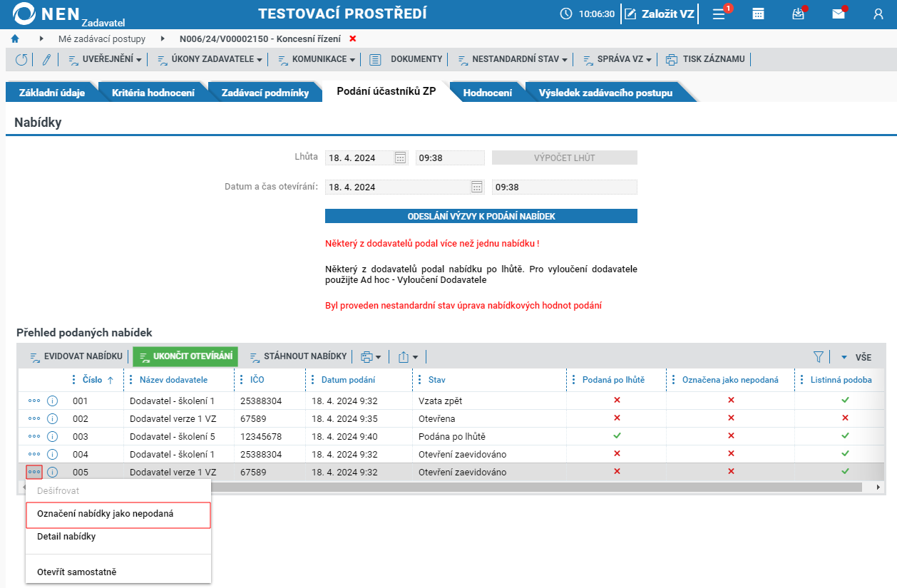Click the Lhůta time field 09:38

[x=450, y=158]
